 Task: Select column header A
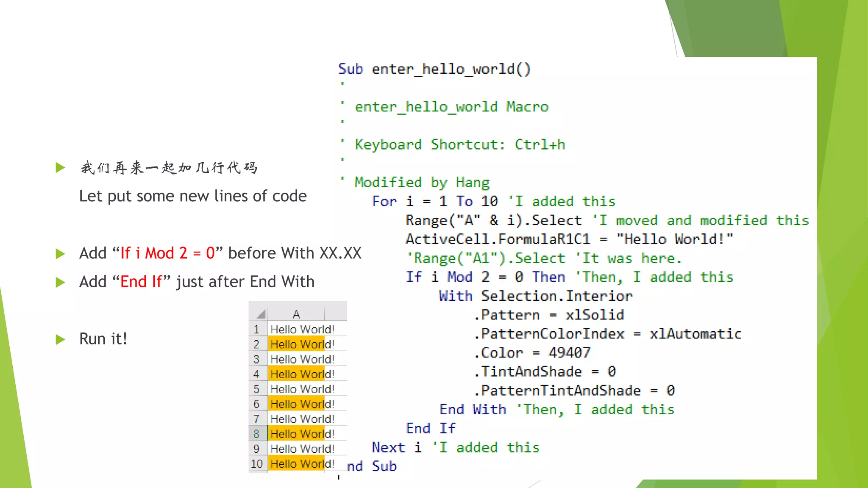tap(296, 314)
